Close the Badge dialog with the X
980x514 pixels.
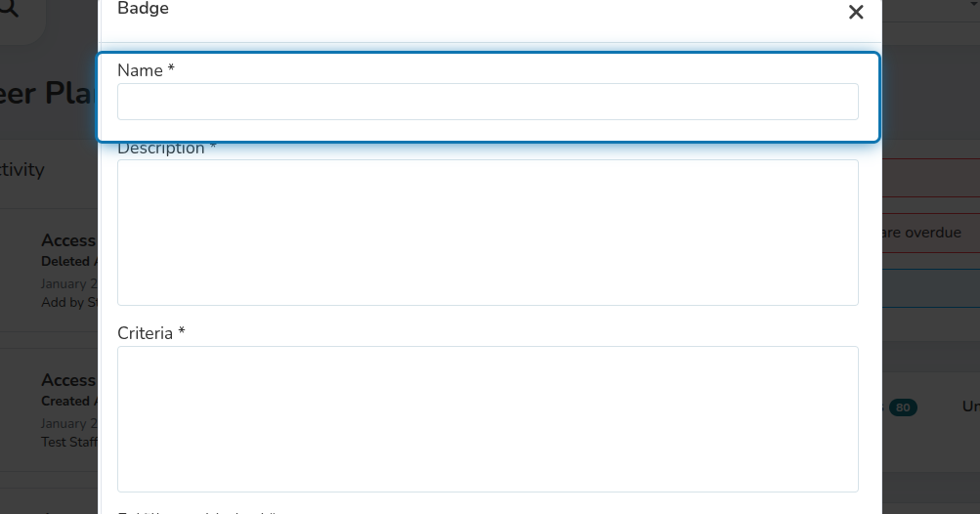click(856, 12)
